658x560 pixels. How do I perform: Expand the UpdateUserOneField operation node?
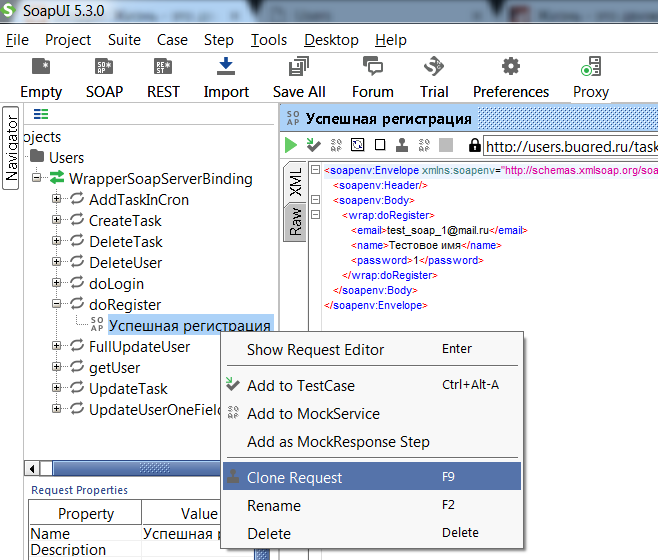56,408
